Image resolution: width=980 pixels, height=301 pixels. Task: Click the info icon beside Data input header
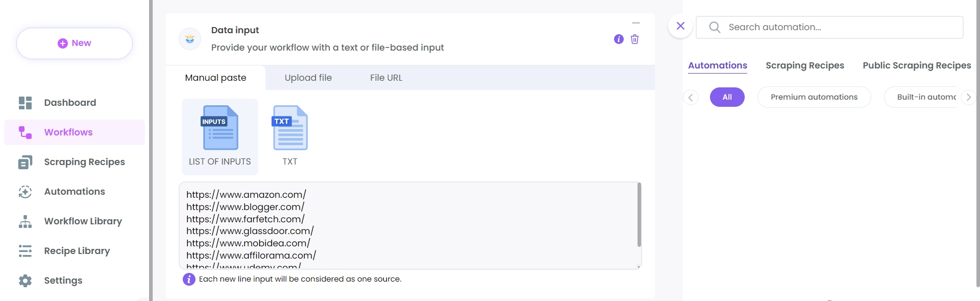[x=619, y=39]
